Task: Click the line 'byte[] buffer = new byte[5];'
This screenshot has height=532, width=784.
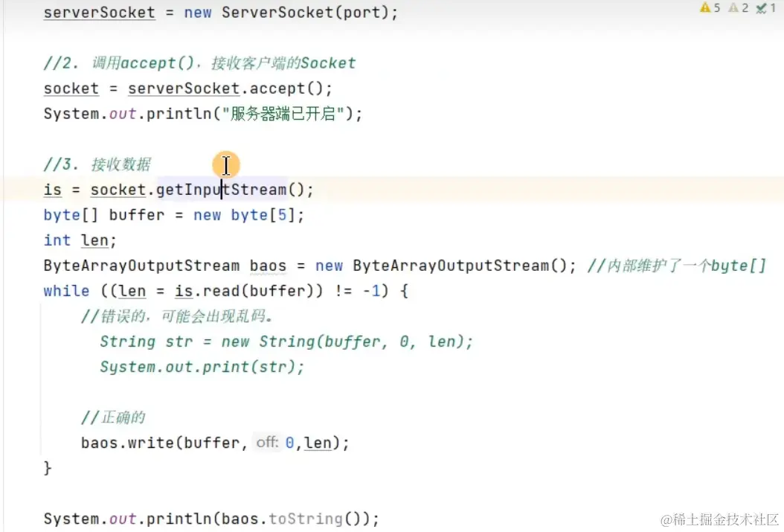Action: tap(173, 216)
